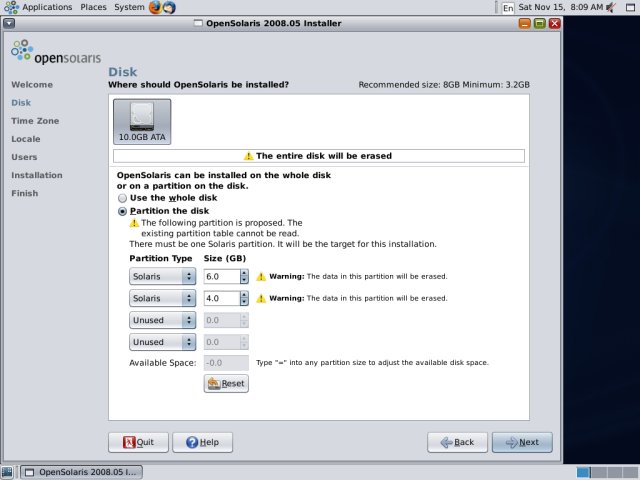640x480 pixels.
Task: Open the Places menu
Action: pos(93,7)
